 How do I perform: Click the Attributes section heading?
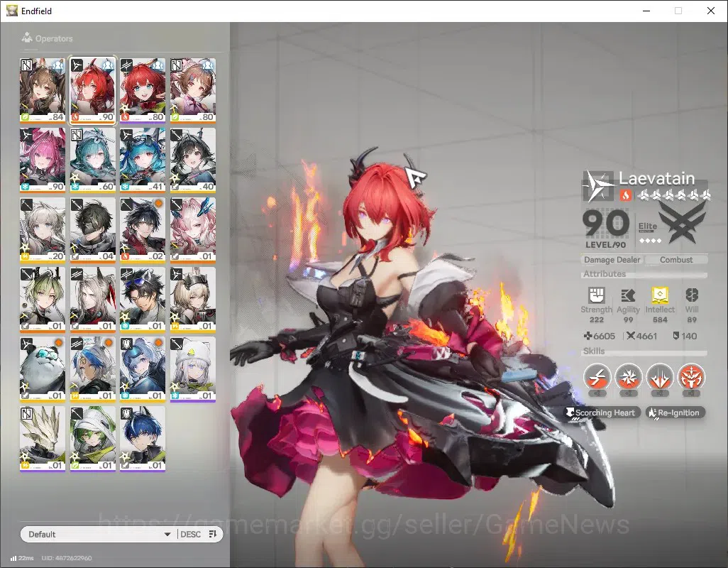point(605,274)
